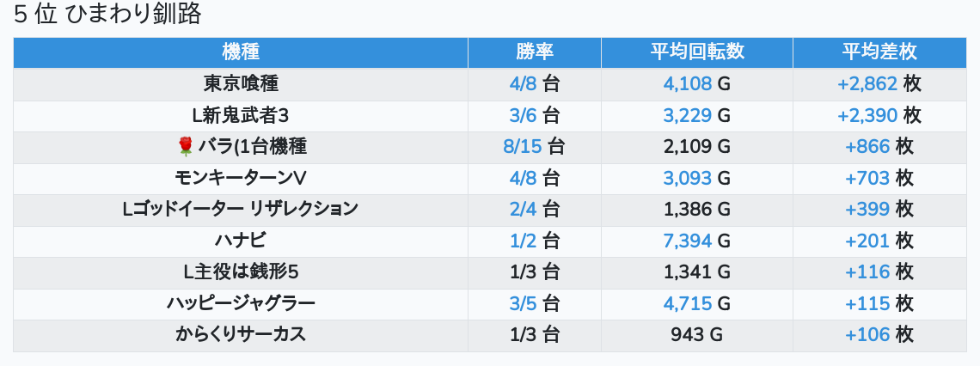
Task: Open the ハッピージャグラー machine entry
Action: pos(241,303)
